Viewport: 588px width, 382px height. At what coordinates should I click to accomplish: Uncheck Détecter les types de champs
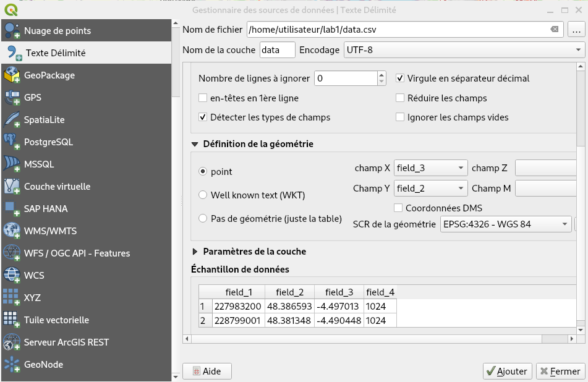[203, 117]
